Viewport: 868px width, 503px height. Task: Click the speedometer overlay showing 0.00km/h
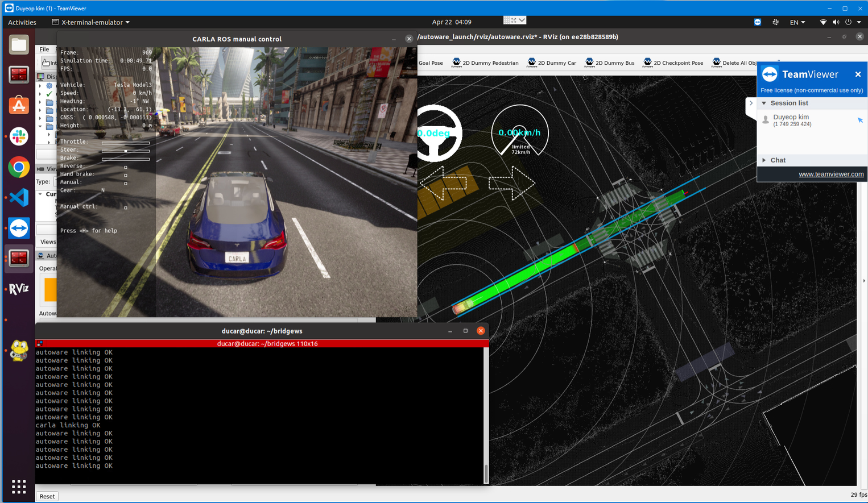(x=519, y=131)
